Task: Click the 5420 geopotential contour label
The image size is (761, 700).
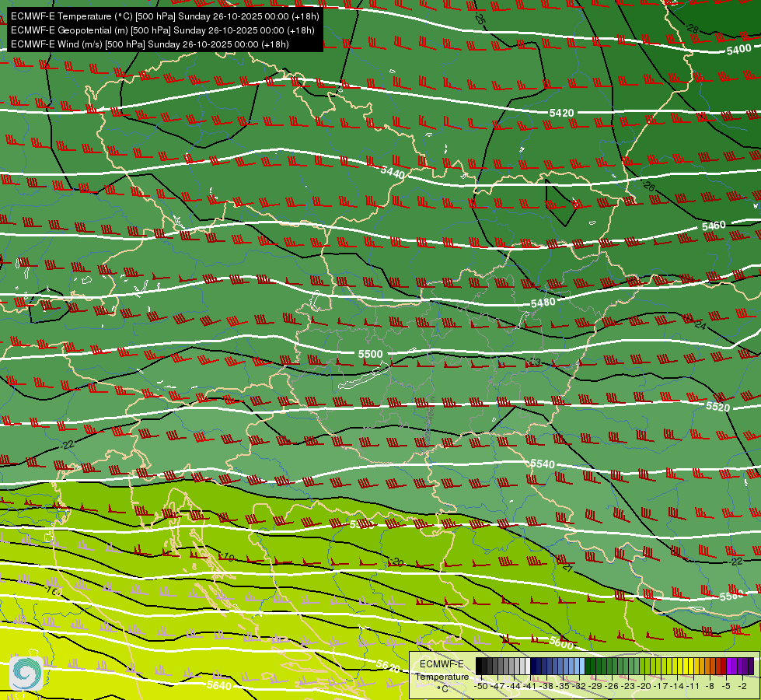Action: (x=561, y=113)
